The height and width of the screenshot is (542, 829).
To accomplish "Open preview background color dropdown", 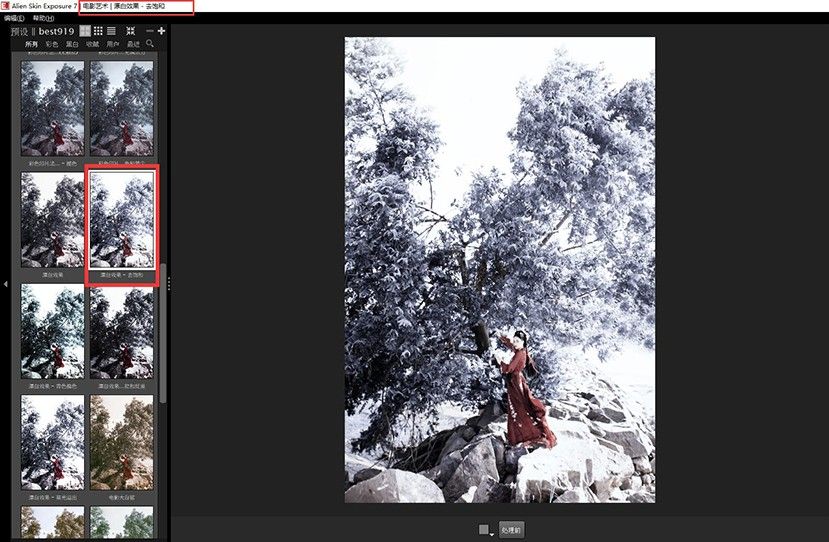I will [x=486, y=530].
